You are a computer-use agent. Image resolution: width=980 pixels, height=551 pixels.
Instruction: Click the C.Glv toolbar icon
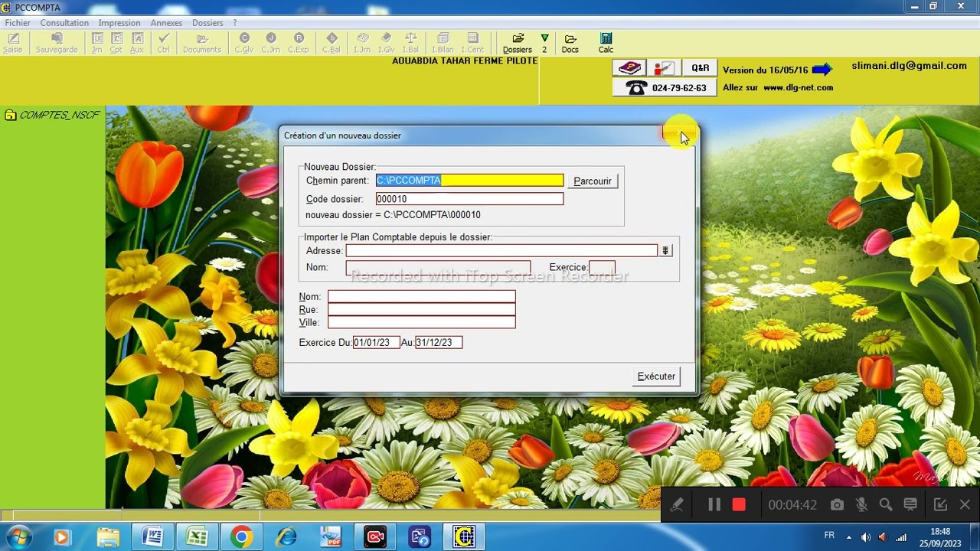tap(244, 43)
